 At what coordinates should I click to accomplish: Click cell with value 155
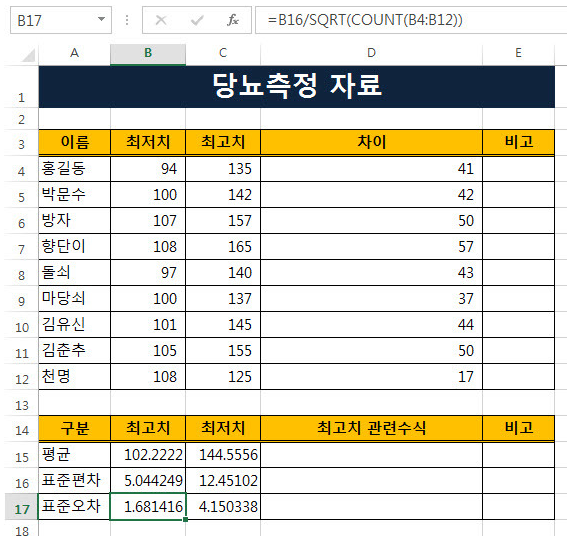223,351
